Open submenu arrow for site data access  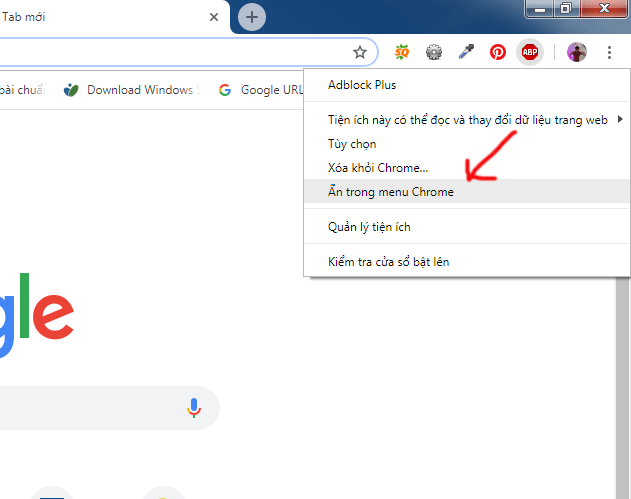coord(620,119)
